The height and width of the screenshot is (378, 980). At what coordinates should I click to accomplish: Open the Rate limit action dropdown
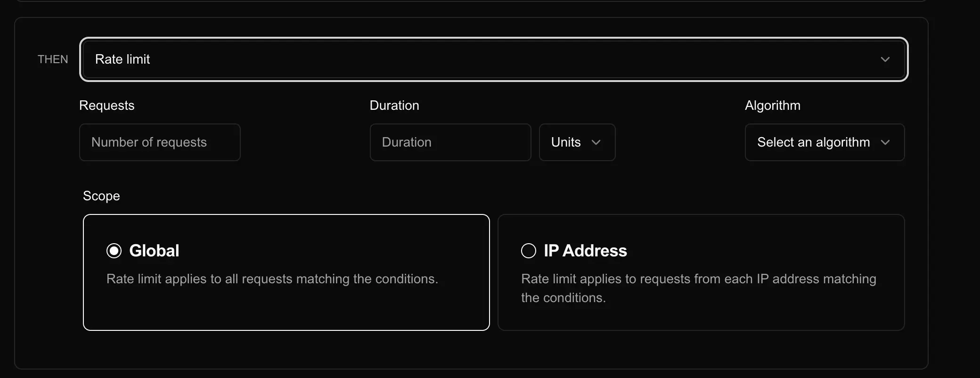494,59
